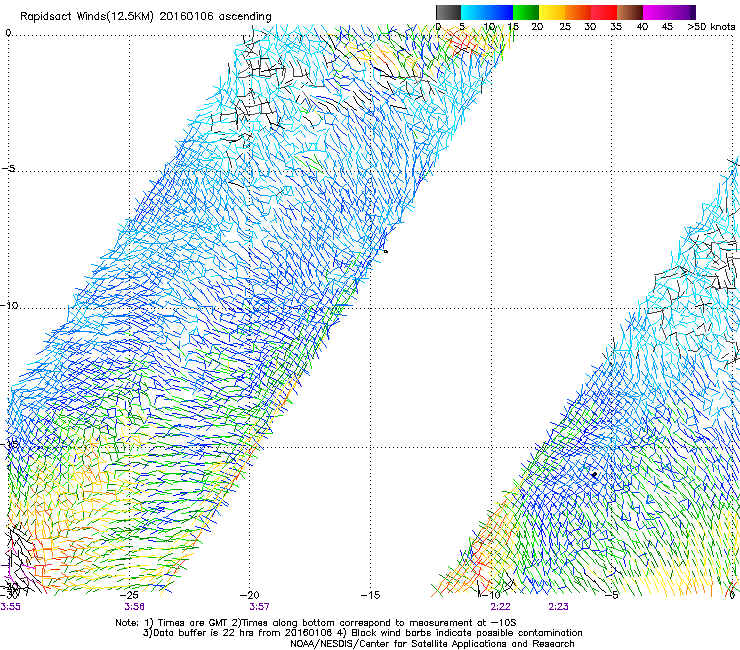Select the magenta-purple 40-50 knots colorbar segment

click(669, 12)
